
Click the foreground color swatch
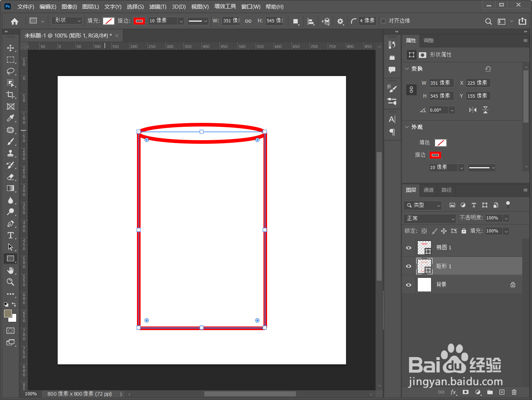point(8,314)
